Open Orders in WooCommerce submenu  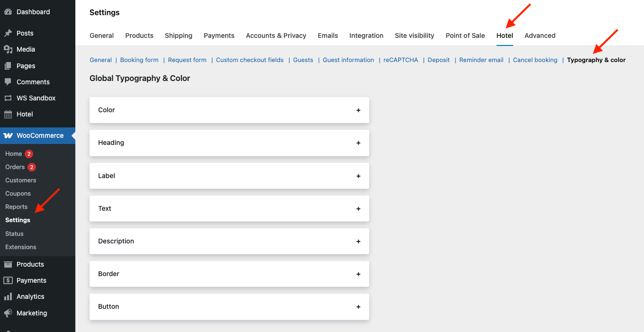(x=15, y=167)
